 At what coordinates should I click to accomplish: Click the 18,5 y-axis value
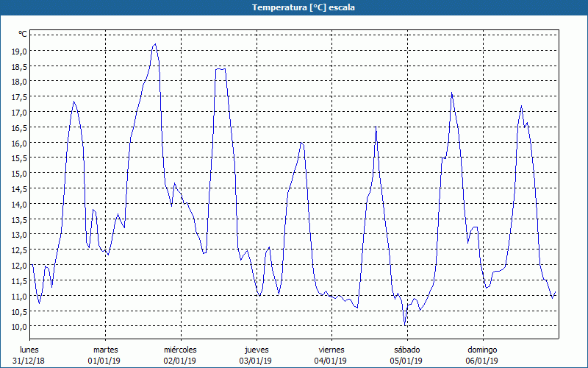pyautogui.click(x=19, y=67)
